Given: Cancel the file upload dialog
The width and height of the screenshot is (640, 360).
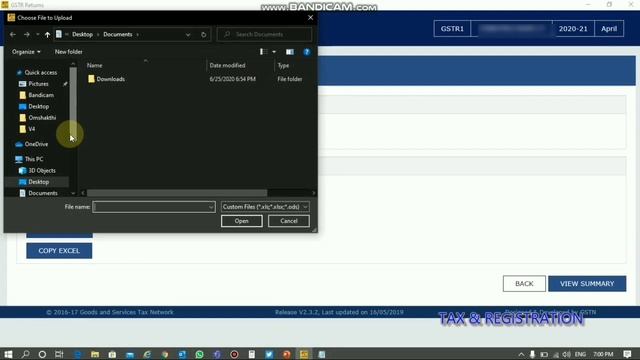Looking at the screenshot, I should [x=289, y=221].
